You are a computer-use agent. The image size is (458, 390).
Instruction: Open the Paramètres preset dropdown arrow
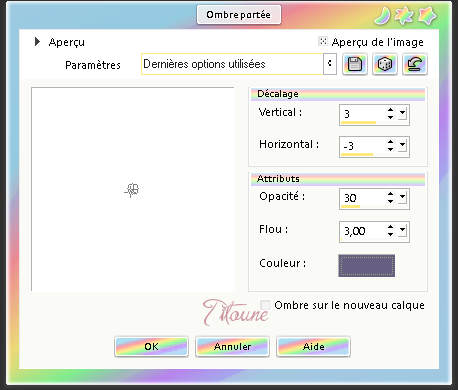tap(329, 64)
